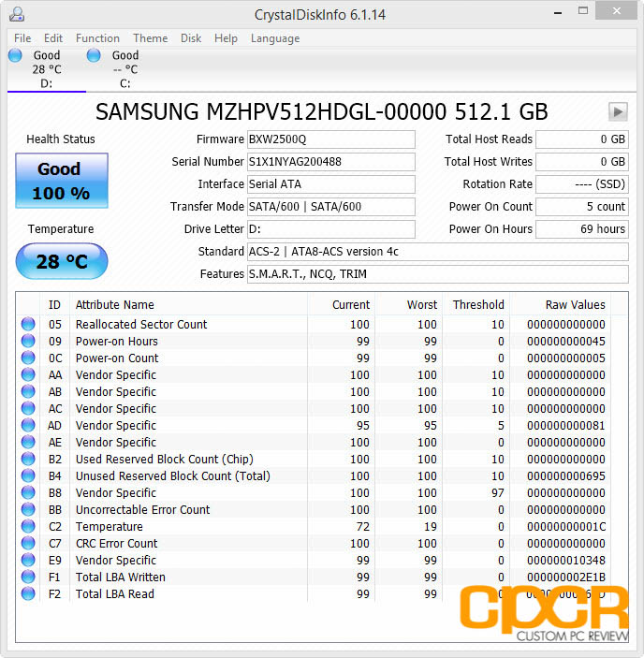Screen dimensions: 644x658
Task: Click status orb for CRC Error Count
Action: (28, 543)
